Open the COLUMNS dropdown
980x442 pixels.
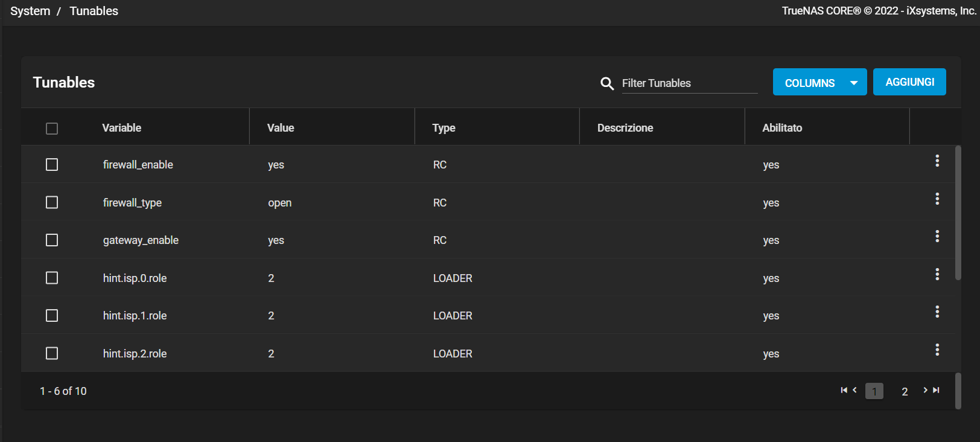pyautogui.click(x=819, y=82)
